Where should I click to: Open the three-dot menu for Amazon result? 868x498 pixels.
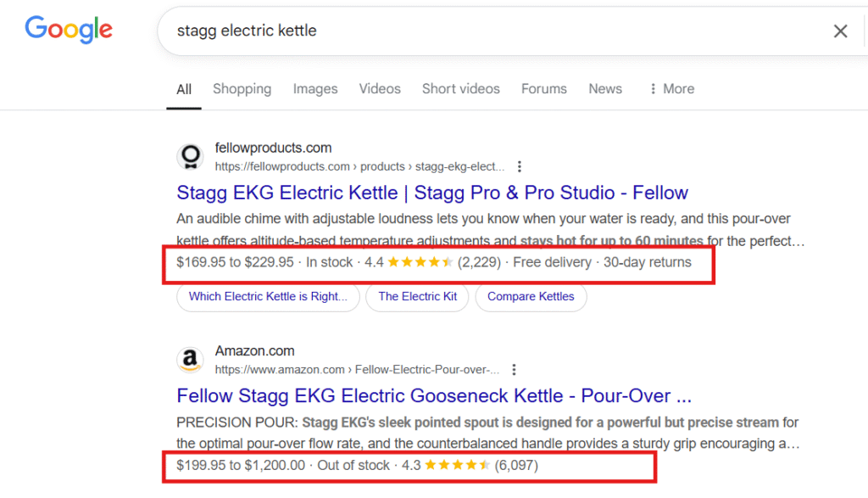point(514,370)
